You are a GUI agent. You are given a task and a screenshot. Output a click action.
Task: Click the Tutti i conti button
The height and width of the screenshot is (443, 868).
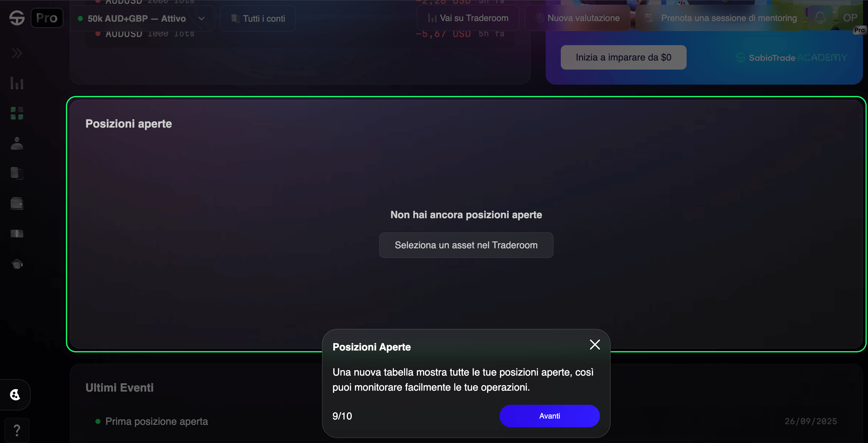pyautogui.click(x=258, y=18)
